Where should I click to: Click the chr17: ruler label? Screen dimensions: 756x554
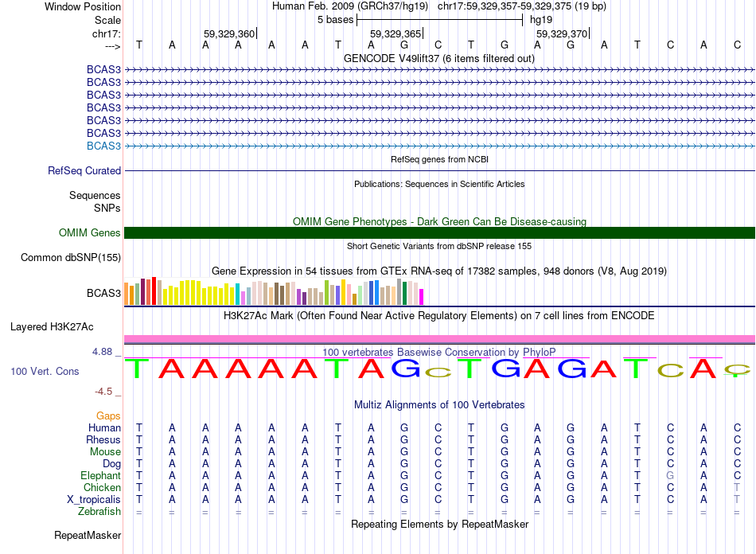coord(107,33)
